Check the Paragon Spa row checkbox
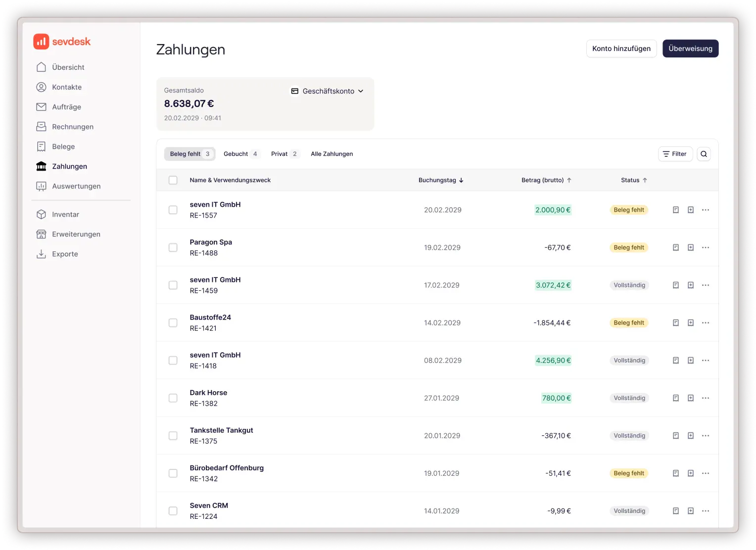Screen dimensions: 756x550 (x=173, y=247)
